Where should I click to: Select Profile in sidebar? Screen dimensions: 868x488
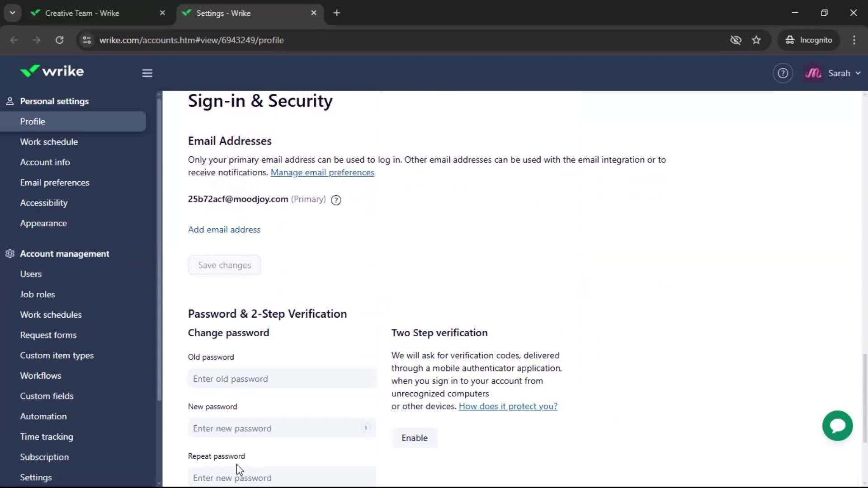73,122
